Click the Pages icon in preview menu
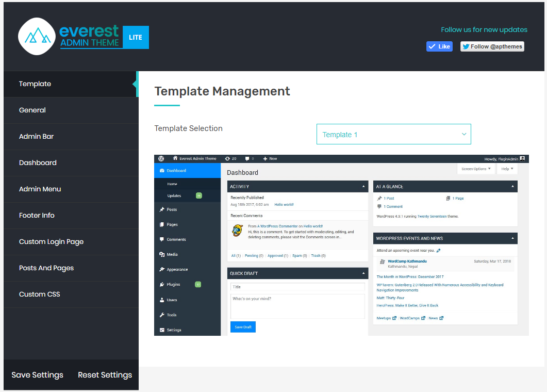Image resolution: width=547 pixels, height=392 pixels. pos(162,224)
